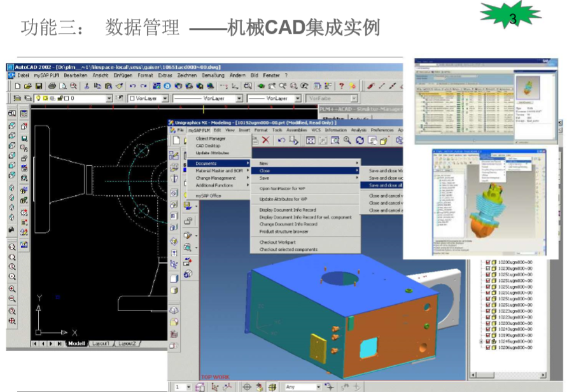Click tree row '10200ugm000~00'

[x=515, y=263]
